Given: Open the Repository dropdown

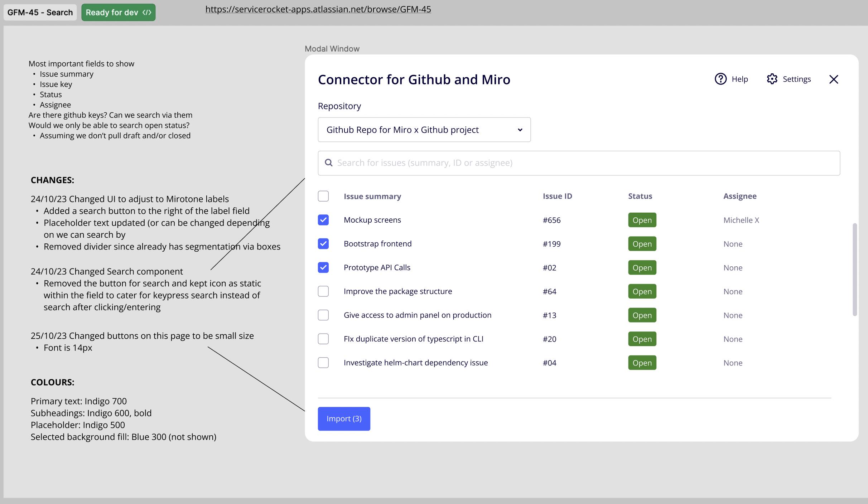Looking at the screenshot, I should (x=424, y=130).
